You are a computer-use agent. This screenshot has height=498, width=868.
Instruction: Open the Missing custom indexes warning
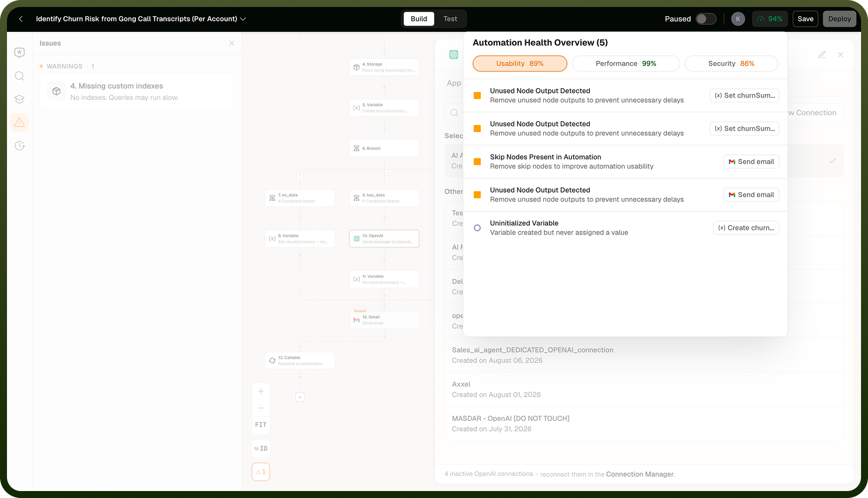(137, 91)
